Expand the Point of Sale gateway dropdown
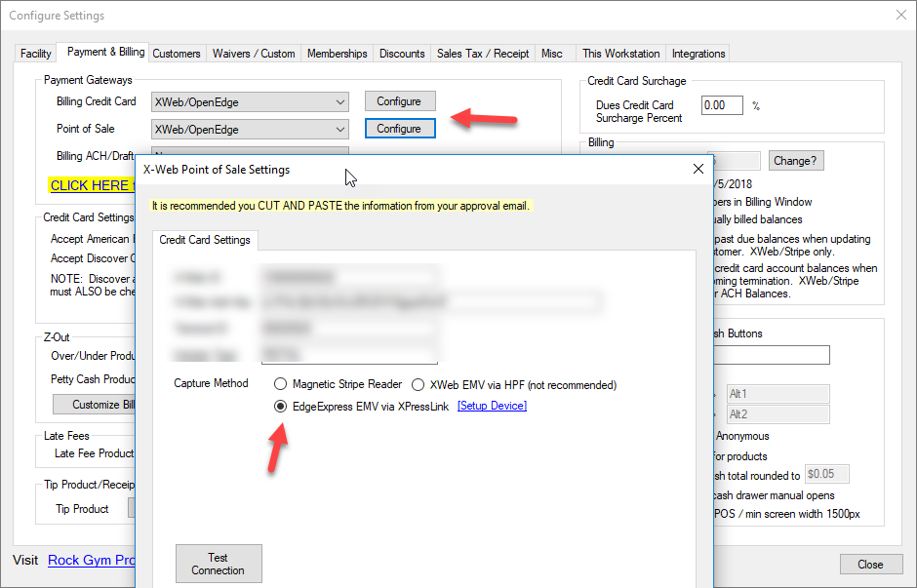 (x=250, y=129)
